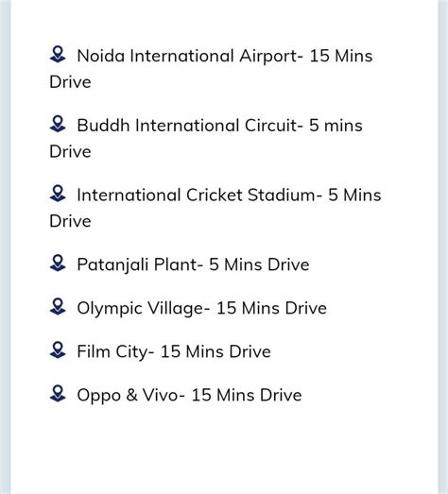Click the location pin beside International Cricket Stadium
448x494 pixels.
click(x=58, y=194)
